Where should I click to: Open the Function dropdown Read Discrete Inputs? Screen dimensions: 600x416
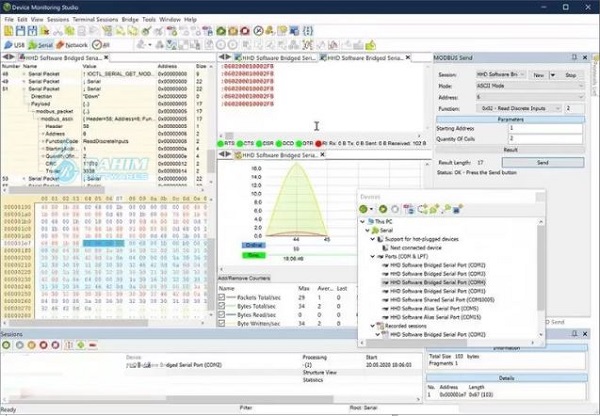point(518,109)
